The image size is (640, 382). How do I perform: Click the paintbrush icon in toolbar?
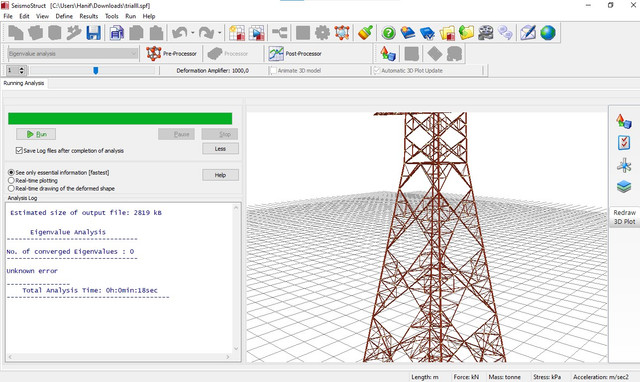coord(365,33)
